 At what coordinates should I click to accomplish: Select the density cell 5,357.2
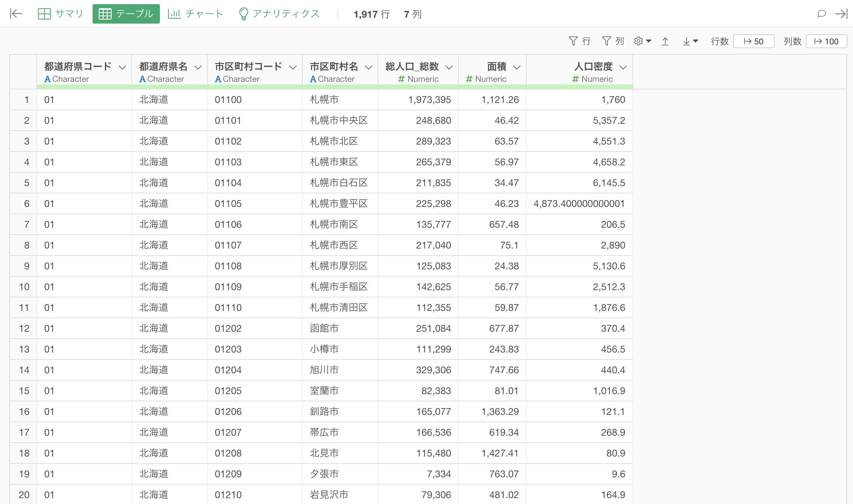pyautogui.click(x=579, y=120)
